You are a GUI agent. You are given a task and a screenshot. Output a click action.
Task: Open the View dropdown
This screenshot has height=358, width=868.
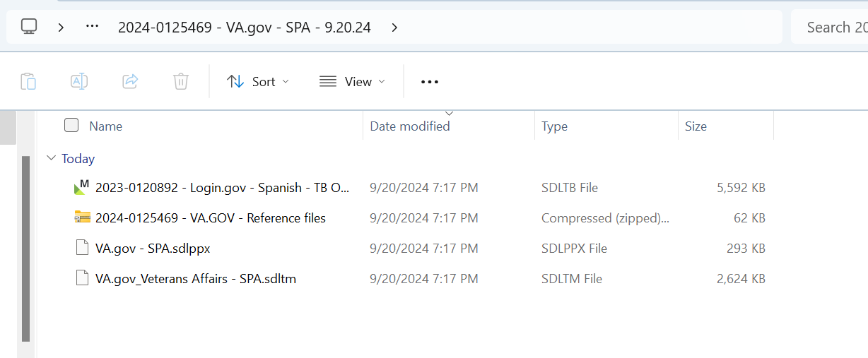[x=352, y=82]
